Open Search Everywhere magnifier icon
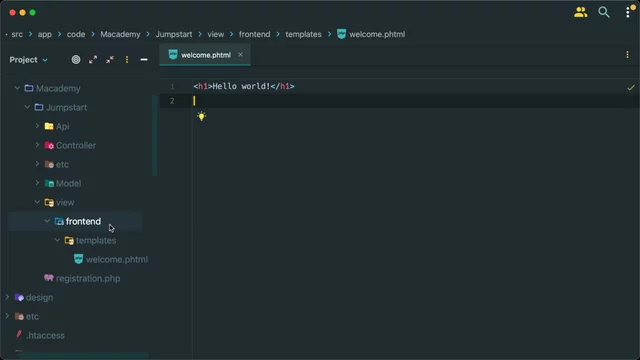This screenshot has height=360, width=640. pyautogui.click(x=604, y=12)
